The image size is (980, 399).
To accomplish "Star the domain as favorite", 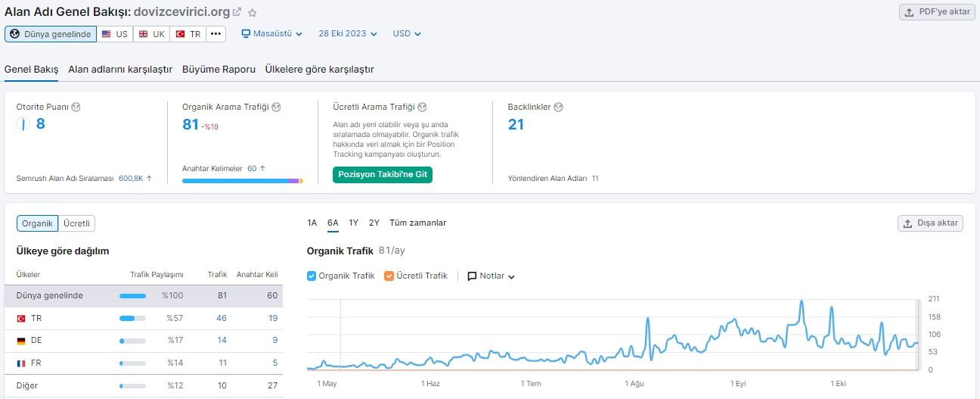I will tap(253, 12).
